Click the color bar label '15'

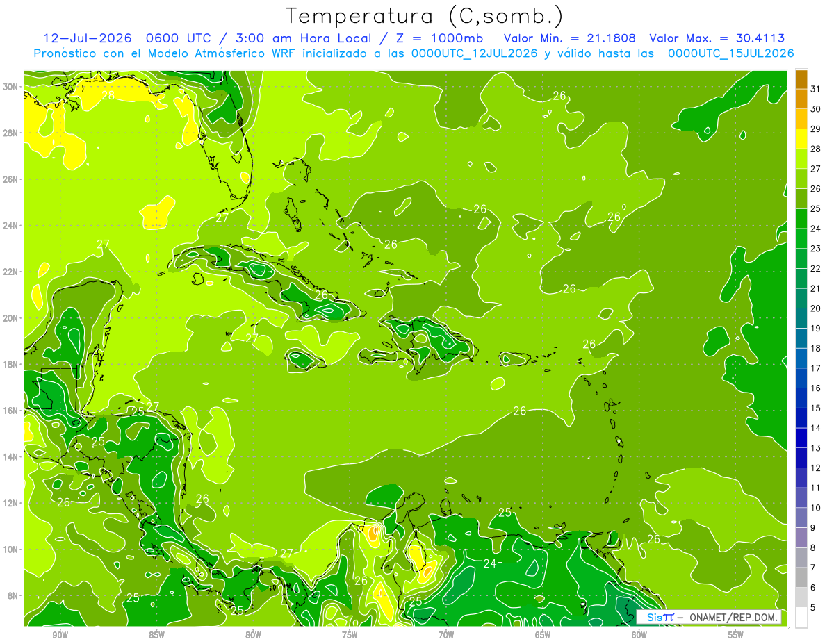pos(816,408)
